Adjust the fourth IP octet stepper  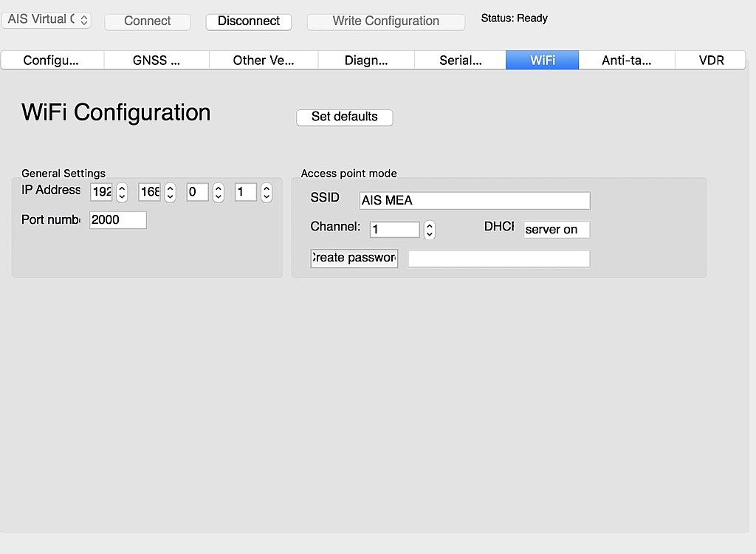267,193
